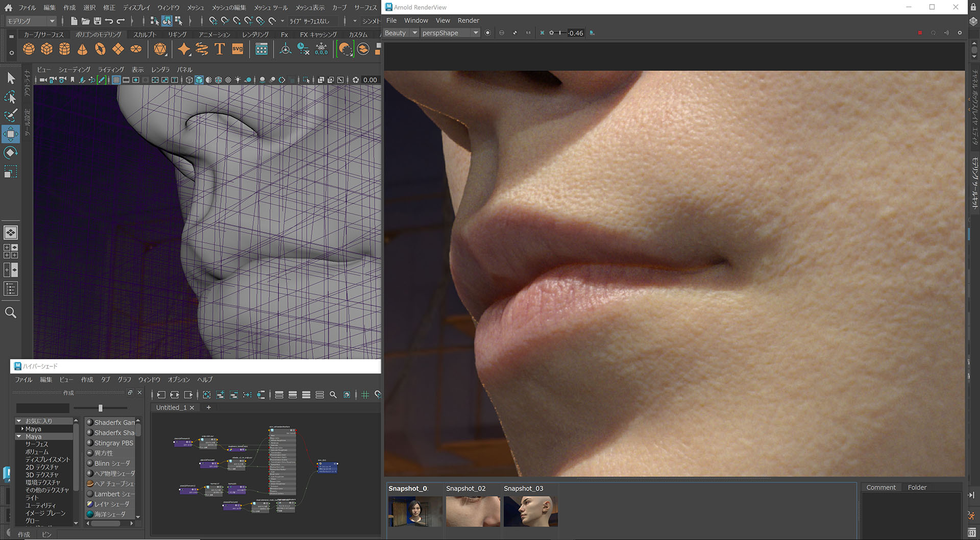Click the platonic solid shelf icon
The image size is (980, 540).
click(160, 49)
